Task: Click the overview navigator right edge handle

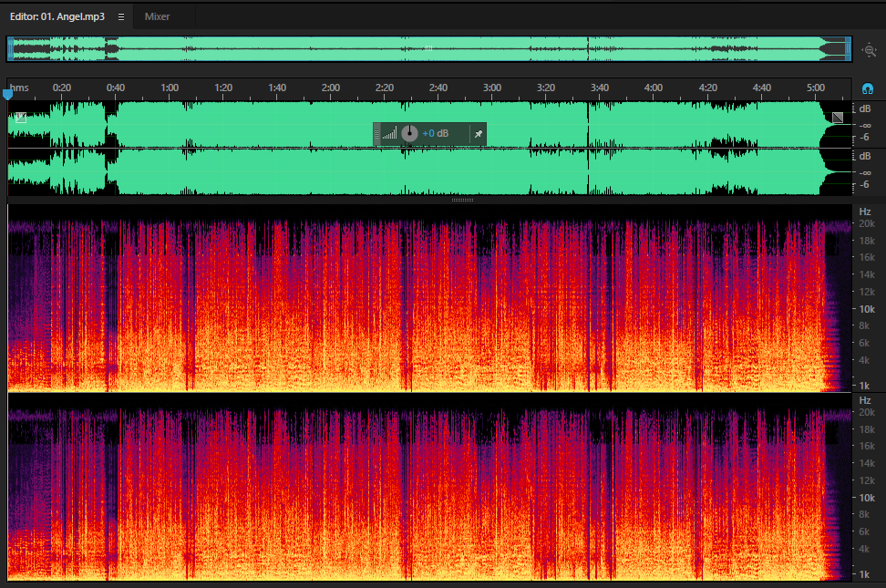Action: click(x=848, y=49)
